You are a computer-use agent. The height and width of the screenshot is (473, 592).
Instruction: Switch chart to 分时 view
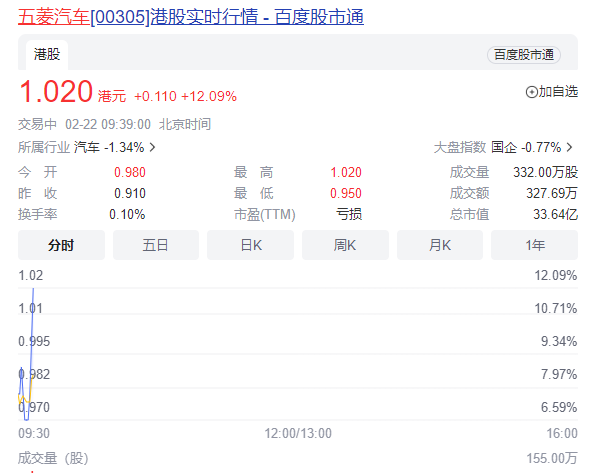61,245
